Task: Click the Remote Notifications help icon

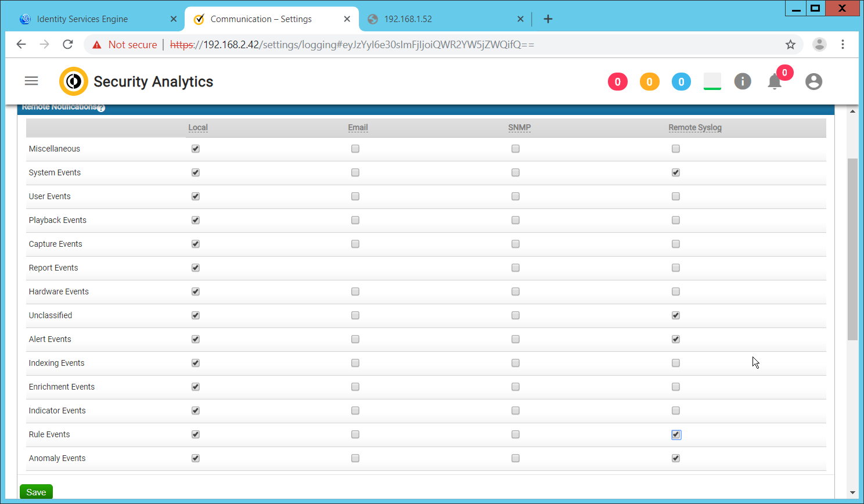Action: 101,108
